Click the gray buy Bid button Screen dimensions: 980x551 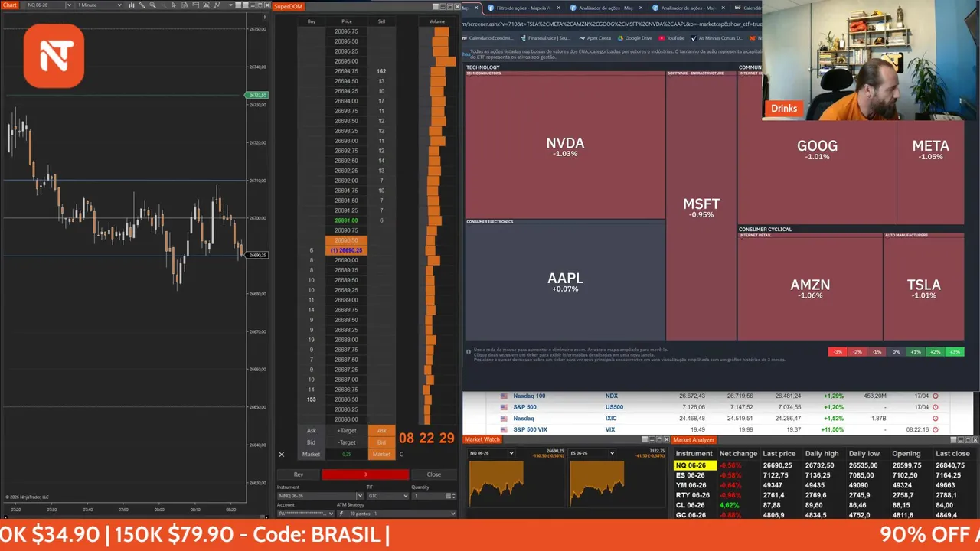311,442
